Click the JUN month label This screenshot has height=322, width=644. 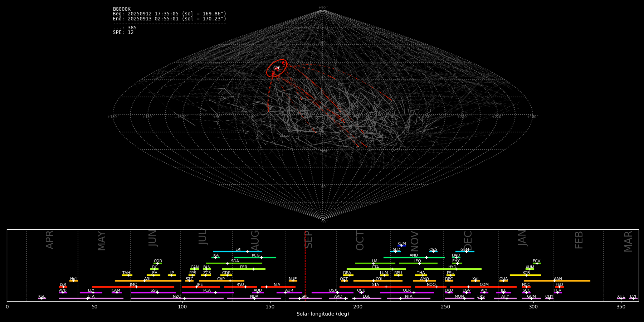point(153,238)
